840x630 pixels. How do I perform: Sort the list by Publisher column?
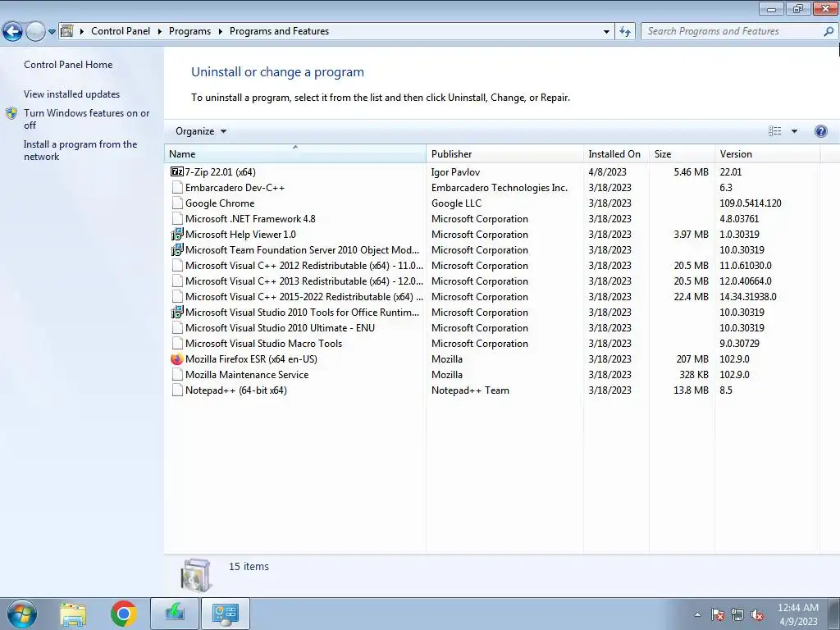pos(504,153)
